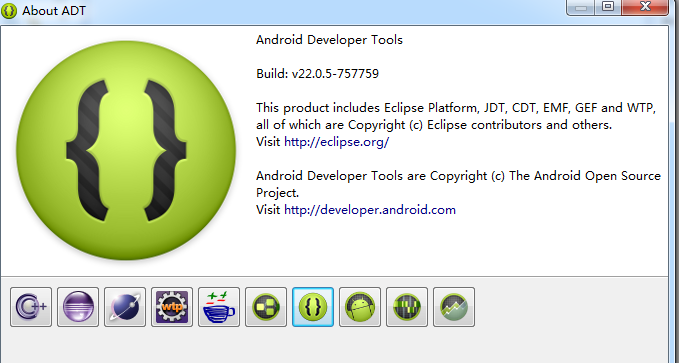Open the Android robot head feature icon

(x=360, y=307)
